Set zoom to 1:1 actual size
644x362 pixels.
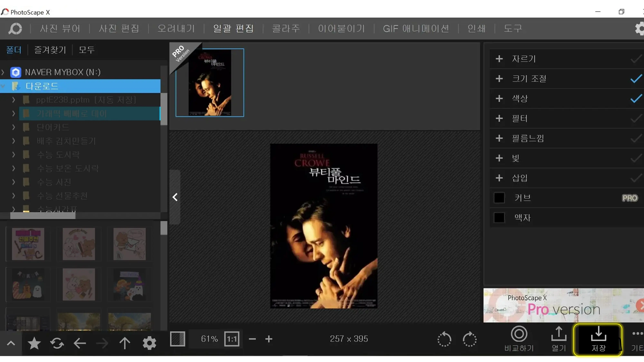(x=232, y=339)
